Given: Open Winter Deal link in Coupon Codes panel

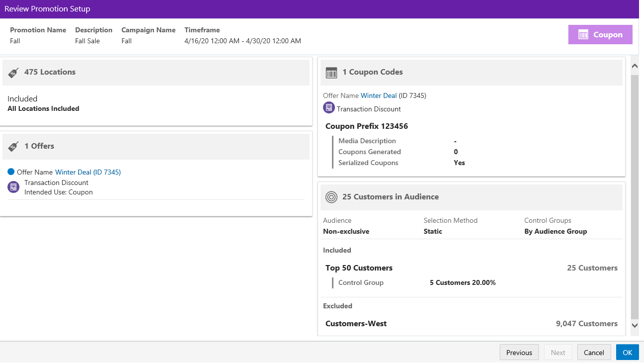Looking at the screenshot, I should pos(379,95).
